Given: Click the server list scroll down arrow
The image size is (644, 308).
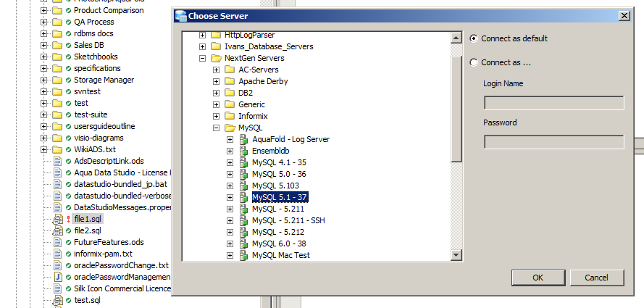Looking at the screenshot, I should (x=456, y=254).
